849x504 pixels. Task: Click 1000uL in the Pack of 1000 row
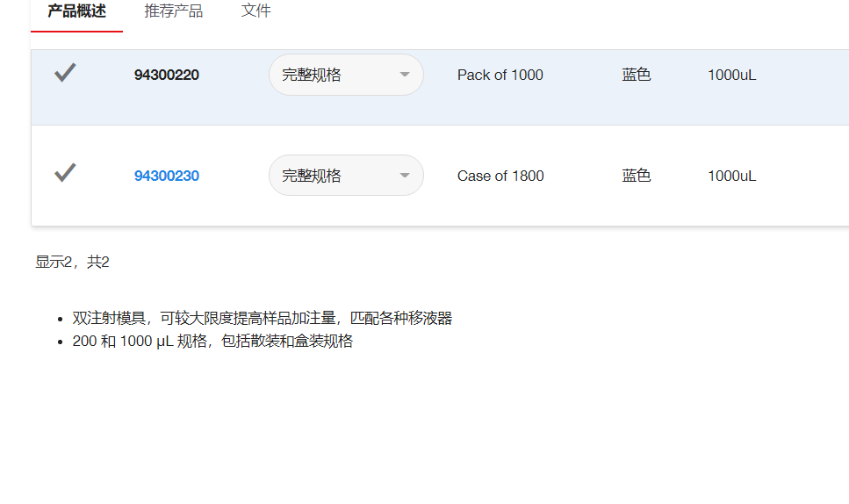click(x=731, y=76)
